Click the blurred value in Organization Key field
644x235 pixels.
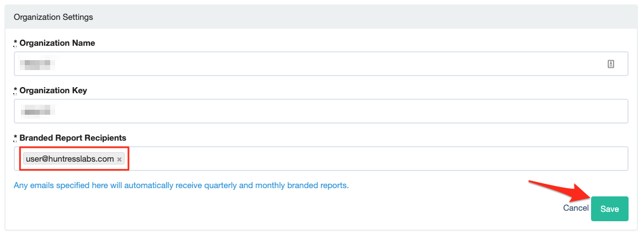[36, 111]
